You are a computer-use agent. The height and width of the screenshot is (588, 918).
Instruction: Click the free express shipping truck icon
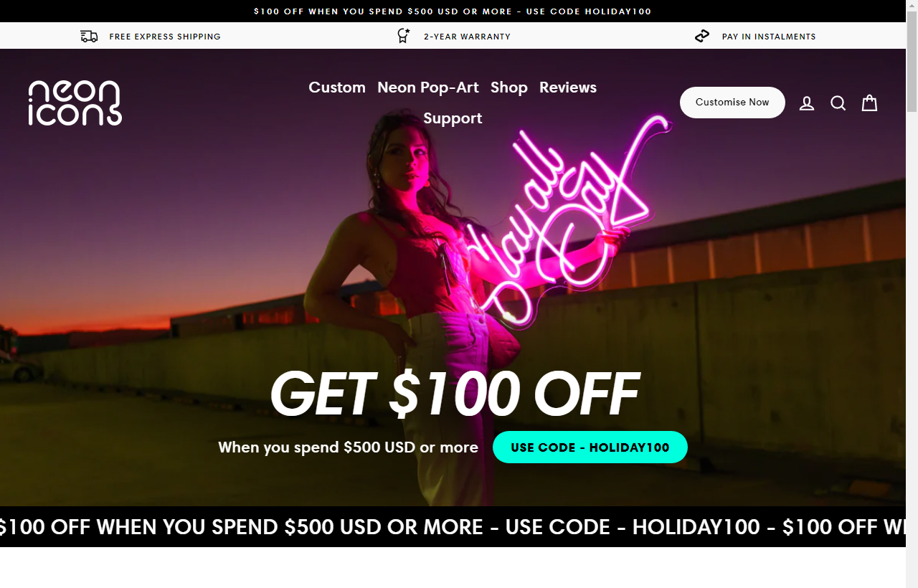[x=89, y=37]
